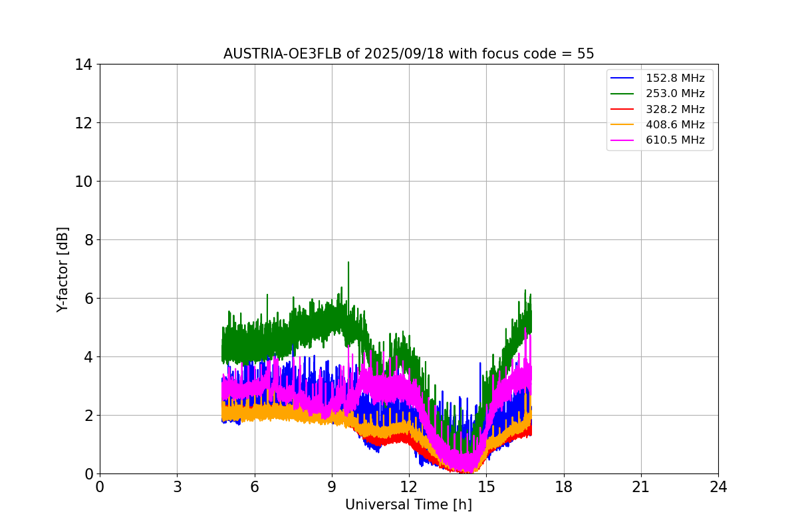Click x-axis tick label 15
Viewport: 798px width, 532px height.
pos(486,487)
